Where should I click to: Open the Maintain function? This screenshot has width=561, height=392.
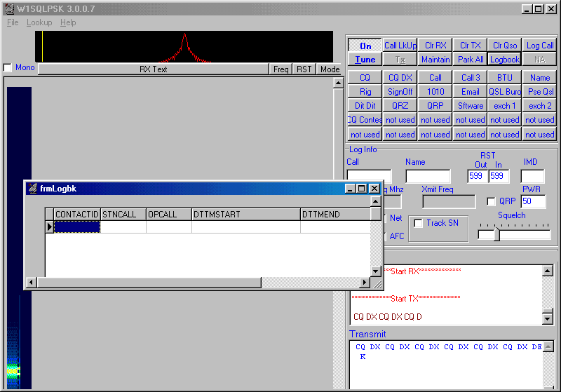point(435,60)
